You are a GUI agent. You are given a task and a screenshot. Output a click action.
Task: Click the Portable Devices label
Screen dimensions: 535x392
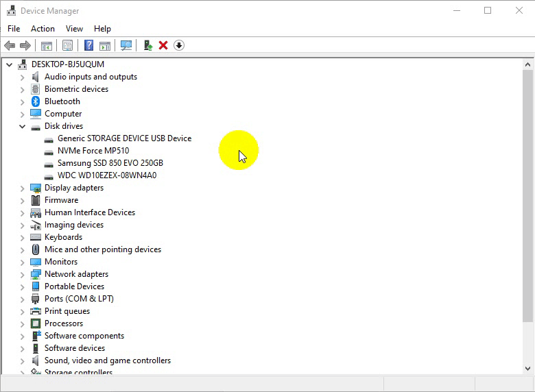click(74, 286)
